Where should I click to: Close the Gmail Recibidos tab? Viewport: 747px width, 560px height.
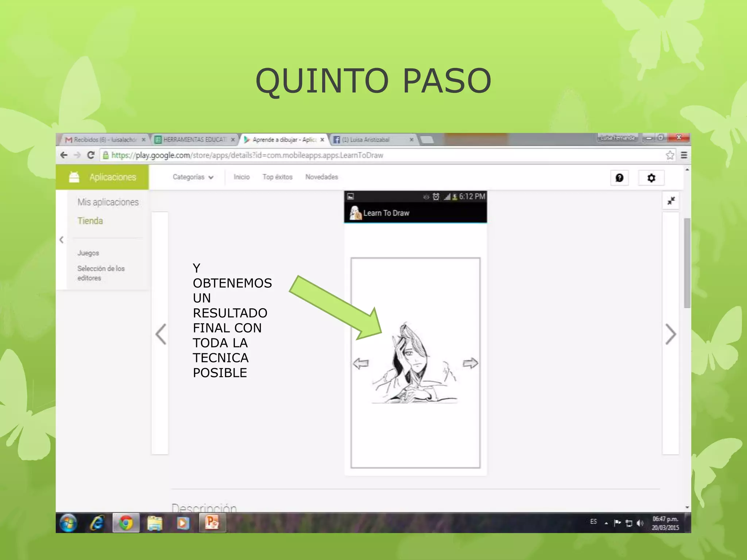144,140
